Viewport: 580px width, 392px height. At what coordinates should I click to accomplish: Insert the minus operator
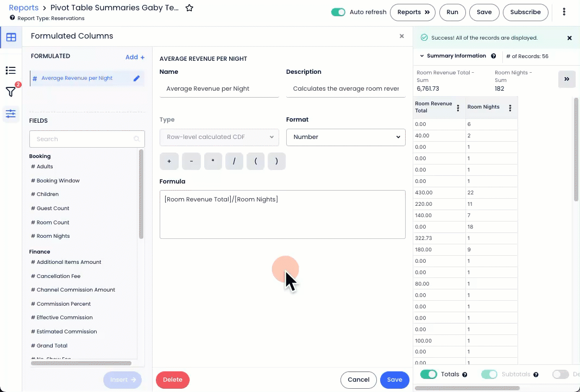(x=191, y=161)
